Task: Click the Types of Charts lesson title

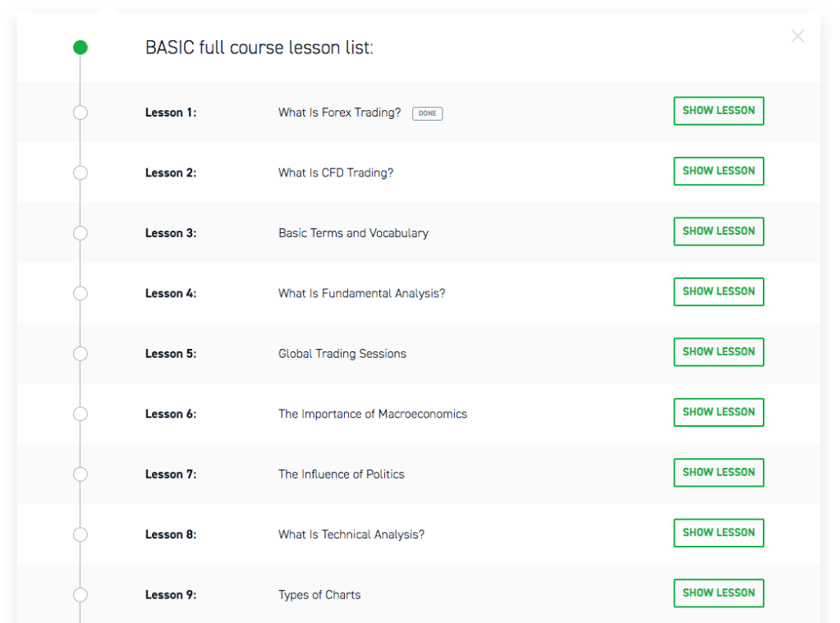Action: pyautogui.click(x=319, y=595)
